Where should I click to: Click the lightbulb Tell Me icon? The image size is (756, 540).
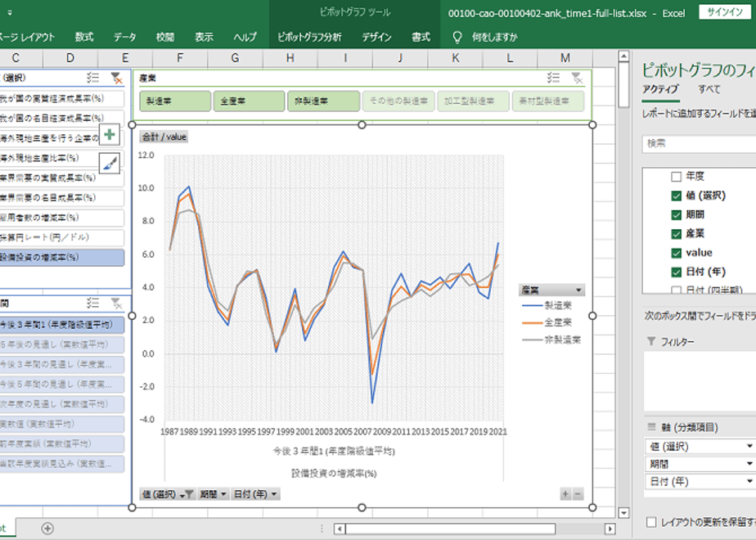(x=457, y=37)
